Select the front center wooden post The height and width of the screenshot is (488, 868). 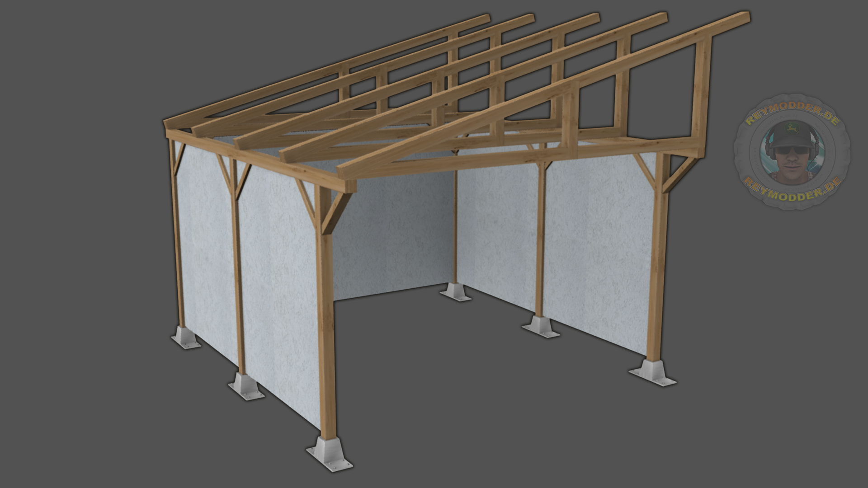pyautogui.click(x=326, y=316)
